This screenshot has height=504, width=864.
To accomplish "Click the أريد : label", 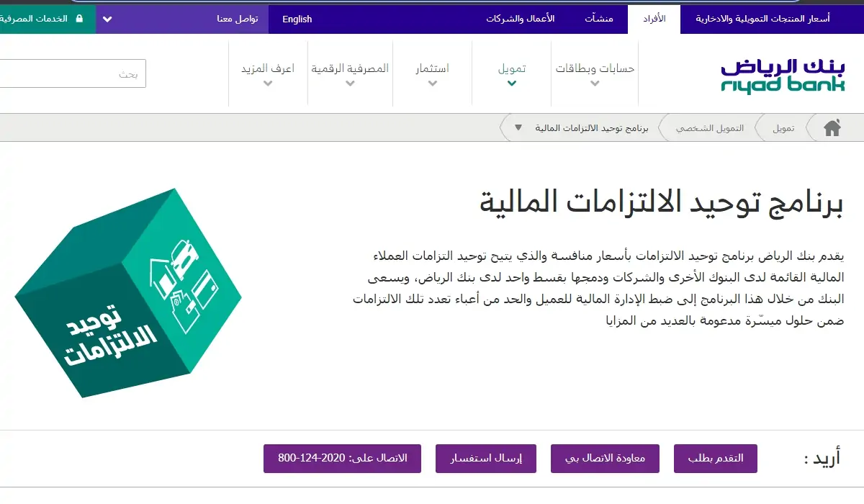I will pyautogui.click(x=822, y=459).
